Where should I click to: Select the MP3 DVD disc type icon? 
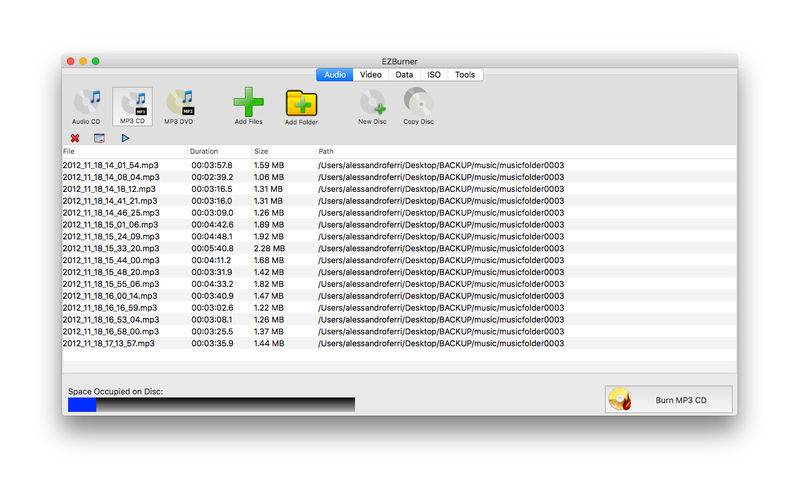(x=179, y=106)
